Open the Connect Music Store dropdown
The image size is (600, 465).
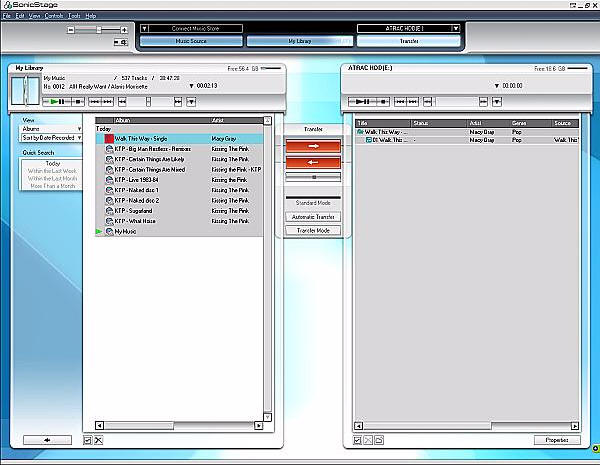(x=194, y=29)
